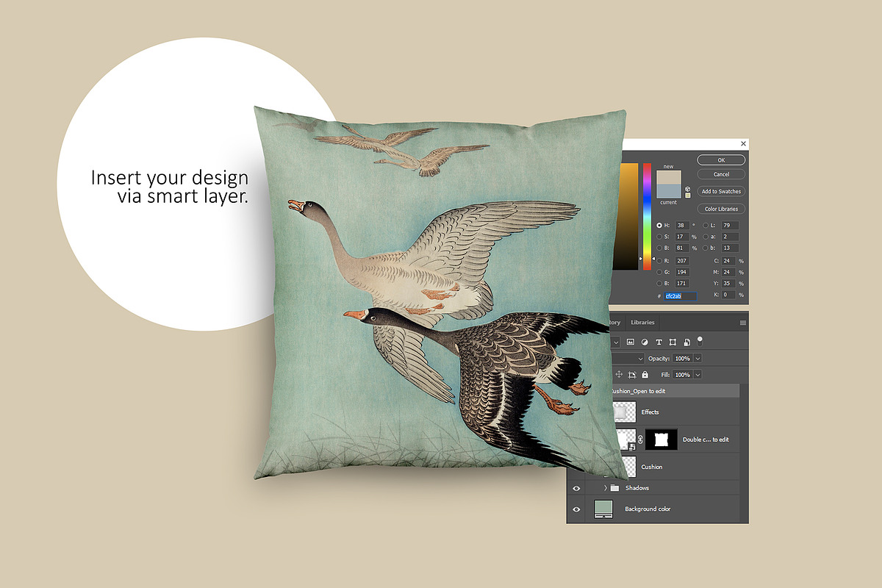Image resolution: width=882 pixels, height=588 pixels.
Task: Click the S value field showing 17
Action: point(682,237)
